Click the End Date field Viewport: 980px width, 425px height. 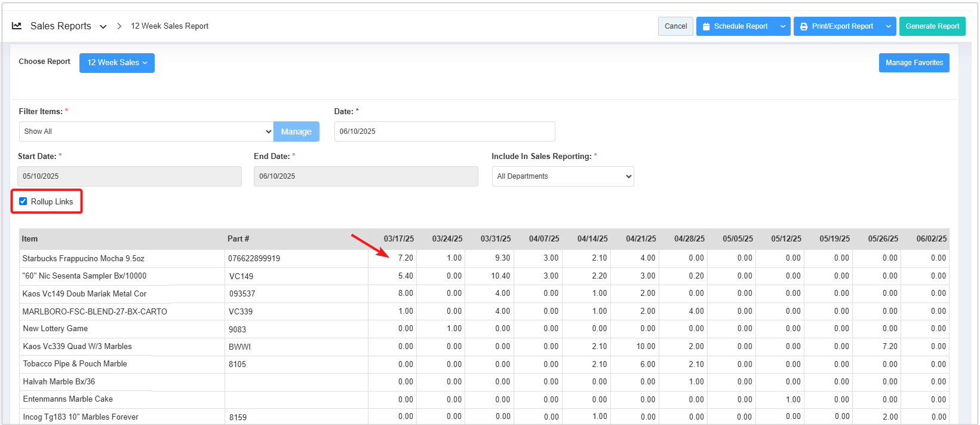pos(365,176)
